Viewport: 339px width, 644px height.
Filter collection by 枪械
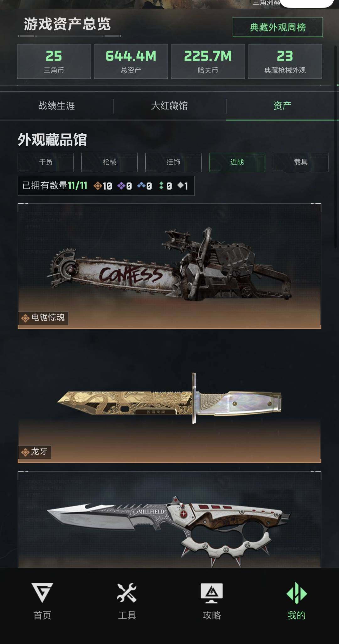click(110, 162)
